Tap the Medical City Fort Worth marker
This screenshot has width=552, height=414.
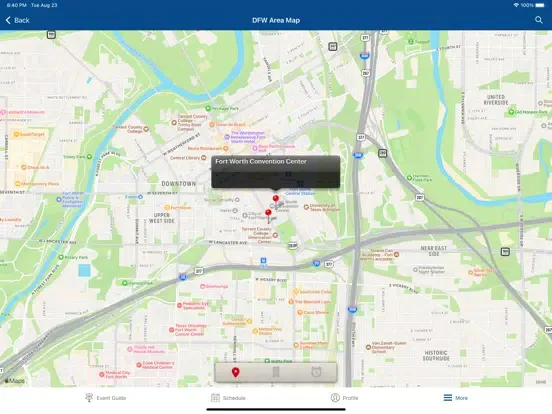pyautogui.click(x=102, y=375)
